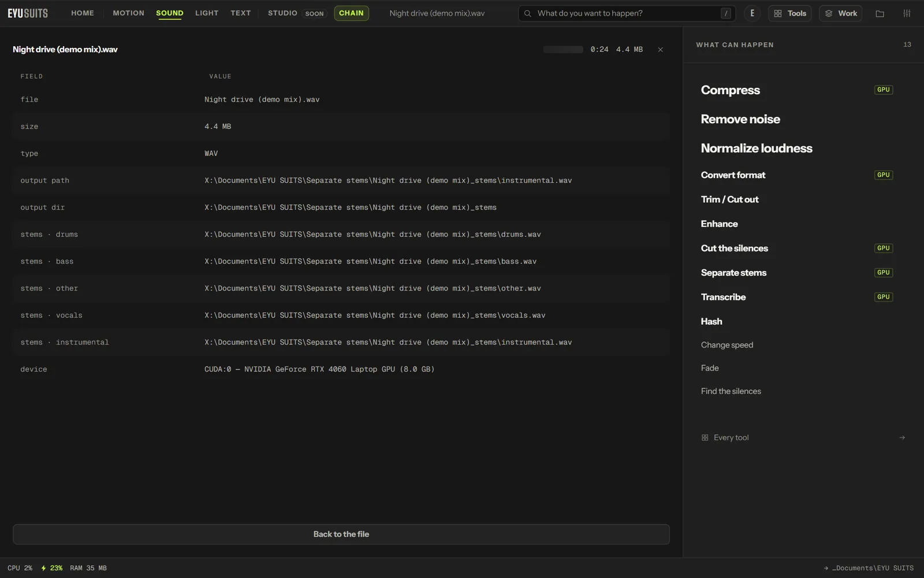Select the Hash action

tap(711, 321)
